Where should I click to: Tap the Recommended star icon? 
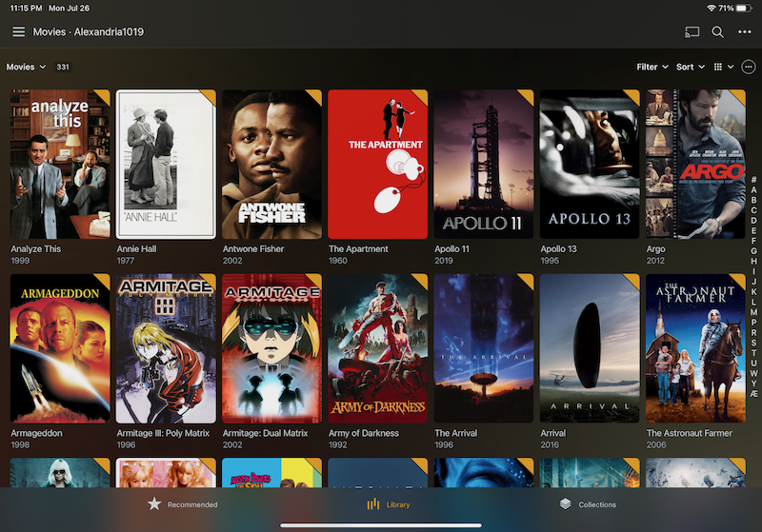(x=154, y=503)
